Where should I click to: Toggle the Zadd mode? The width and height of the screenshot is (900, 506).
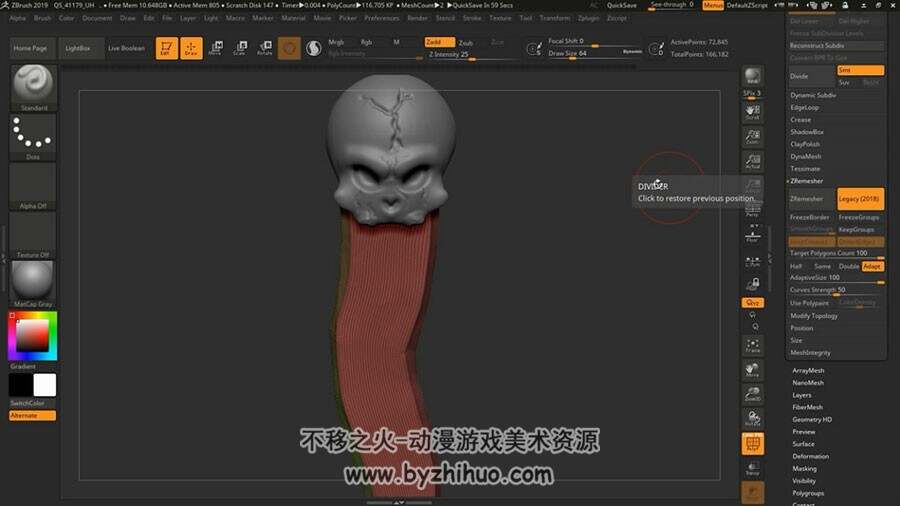tap(439, 42)
